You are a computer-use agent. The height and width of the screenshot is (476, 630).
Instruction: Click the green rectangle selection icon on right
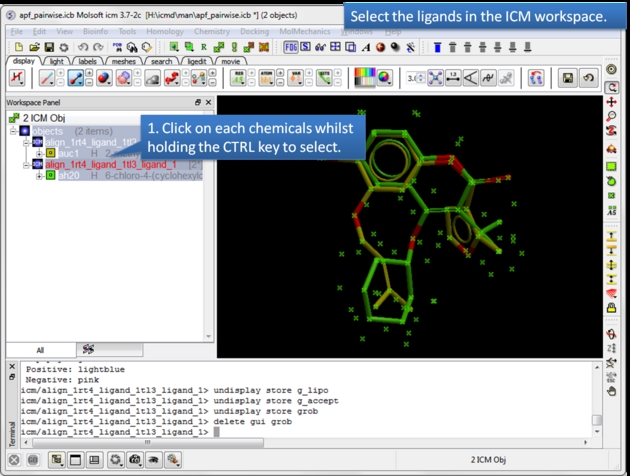pos(612,165)
